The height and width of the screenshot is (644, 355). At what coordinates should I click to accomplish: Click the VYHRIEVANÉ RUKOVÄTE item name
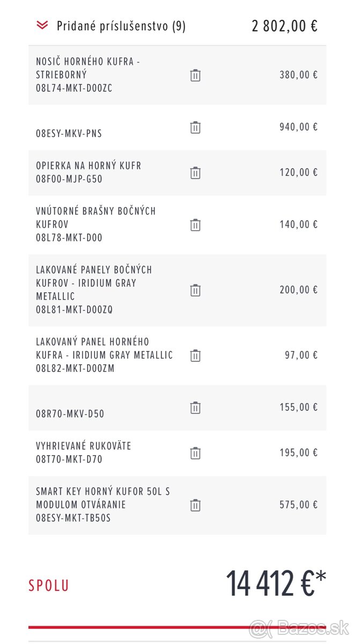point(84,446)
